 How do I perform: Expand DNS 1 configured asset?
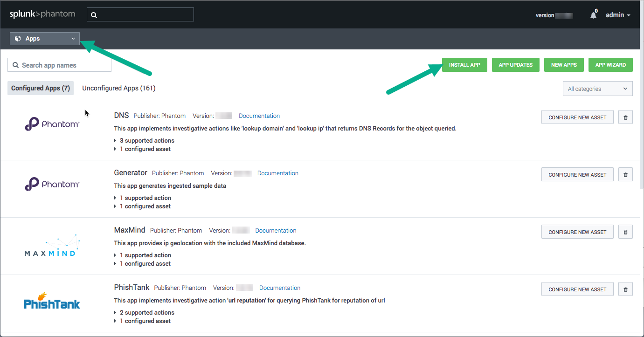click(142, 149)
